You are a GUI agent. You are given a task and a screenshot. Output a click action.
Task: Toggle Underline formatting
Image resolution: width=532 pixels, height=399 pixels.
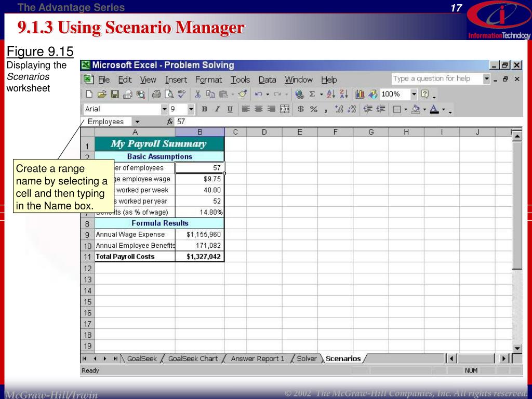[x=230, y=109]
